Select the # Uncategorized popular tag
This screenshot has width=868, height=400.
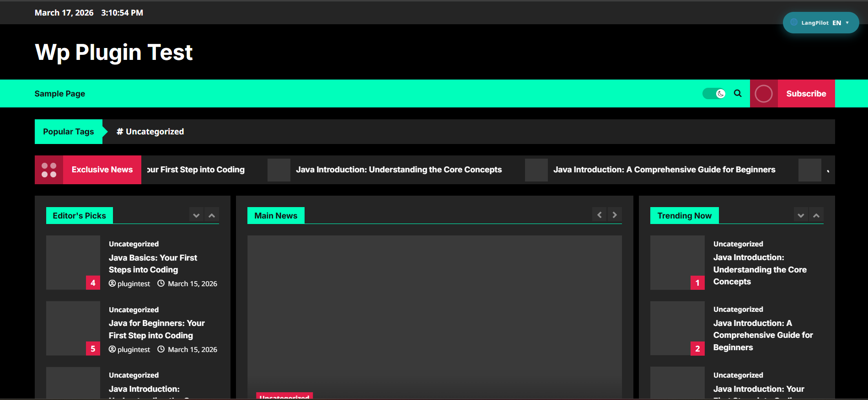[150, 132]
